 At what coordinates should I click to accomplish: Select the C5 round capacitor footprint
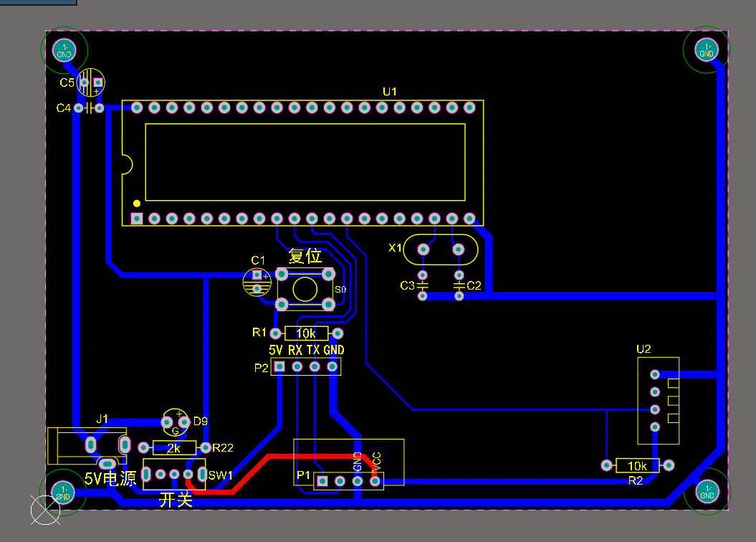tap(90, 82)
